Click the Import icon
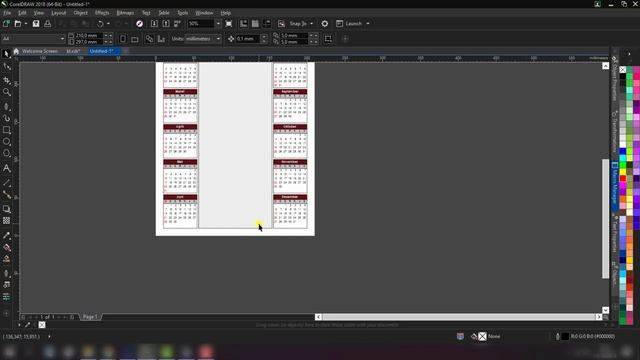640x360 pixels. tap(154, 24)
